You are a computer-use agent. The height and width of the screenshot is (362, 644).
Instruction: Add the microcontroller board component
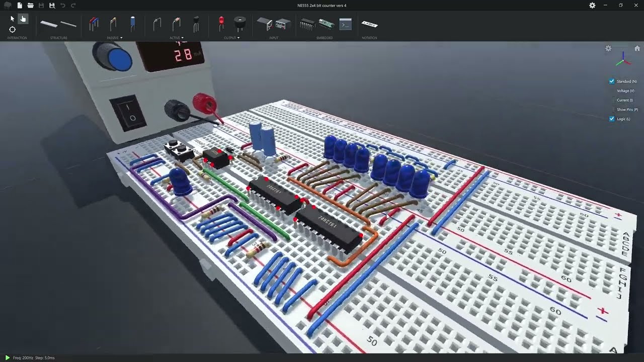(327, 24)
